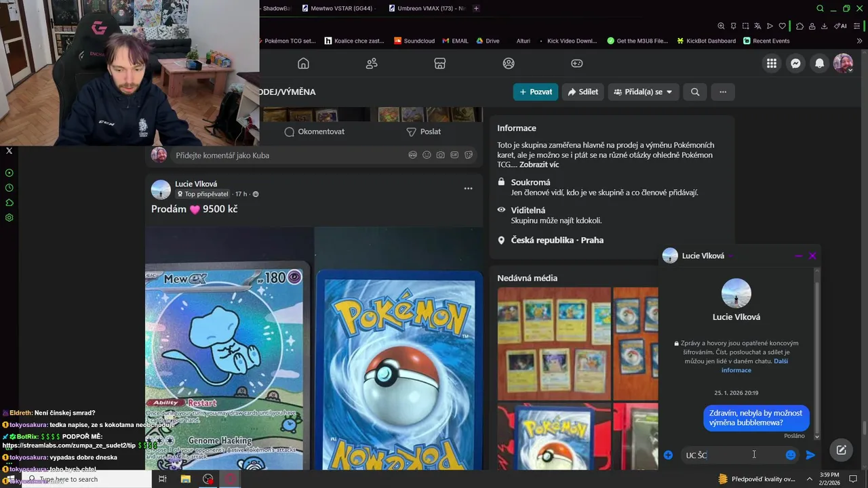This screenshot has width=868, height=488.
Task: Open browser downloads icon
Action: (824, 26)
